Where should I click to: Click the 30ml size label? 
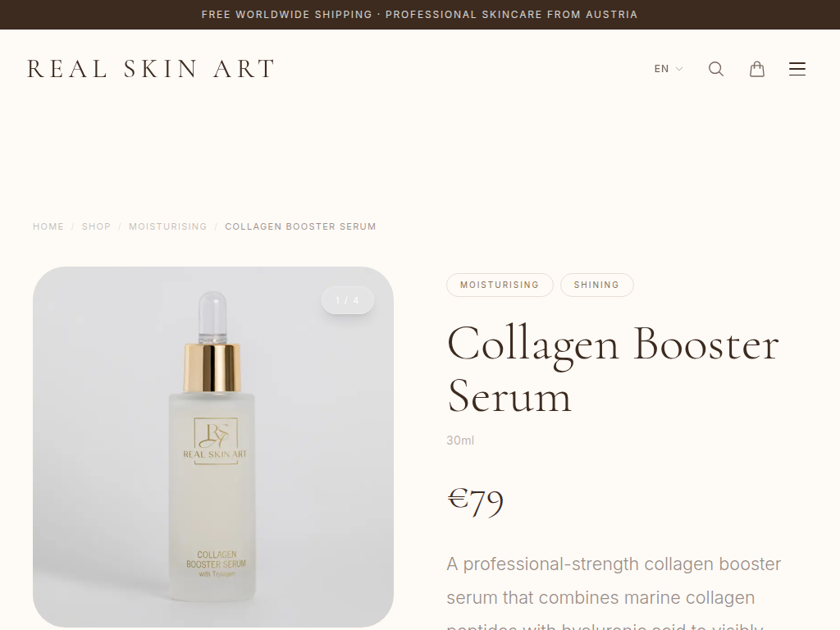click(x=460, y=441)
